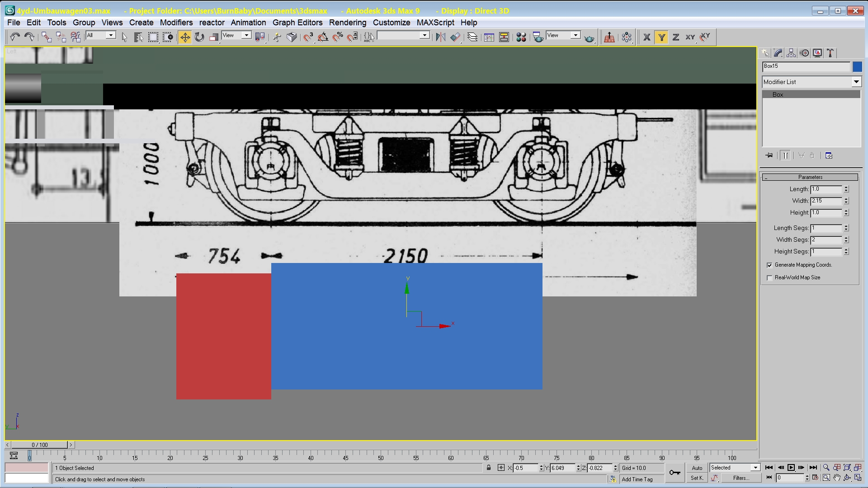Click the Auto Key button

(x=697, y=468)
